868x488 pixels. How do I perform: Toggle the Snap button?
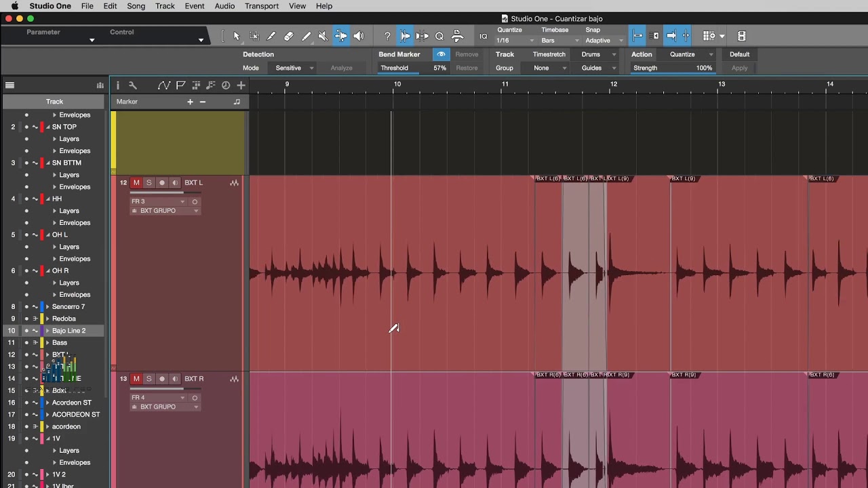[x=637, y=36]
